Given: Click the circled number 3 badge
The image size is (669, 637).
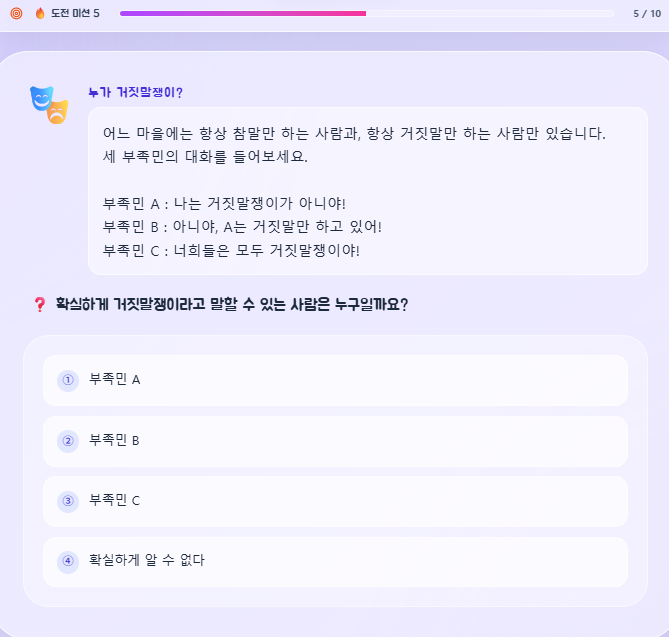Looking at the screenshot, I should point(68,501).
